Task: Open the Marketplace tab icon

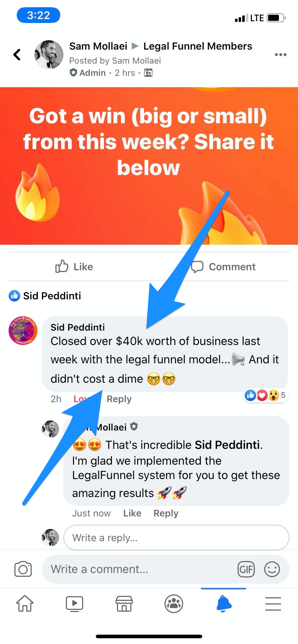Action: tap(124, 603)
